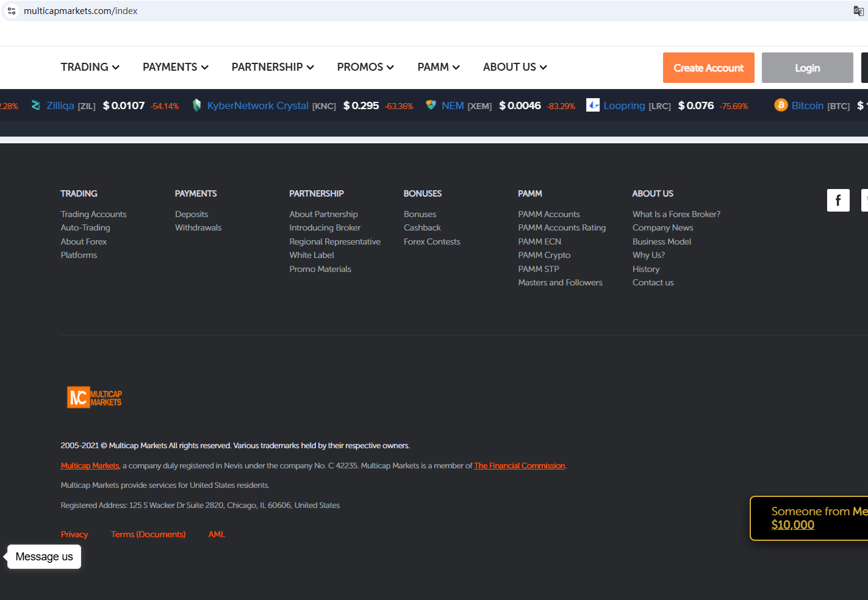The image size is (868, 600).
Task: Click the KyberNetwork Crystal icon
Action: tap(196, 105)
